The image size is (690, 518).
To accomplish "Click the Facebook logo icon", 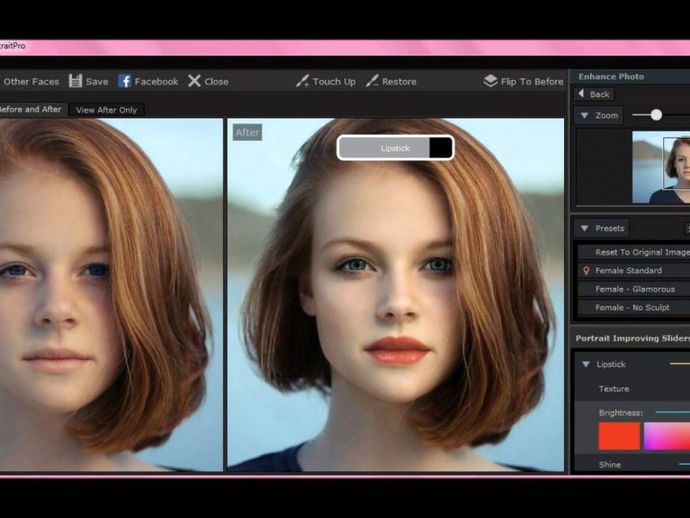I will (x=125, y=81).
